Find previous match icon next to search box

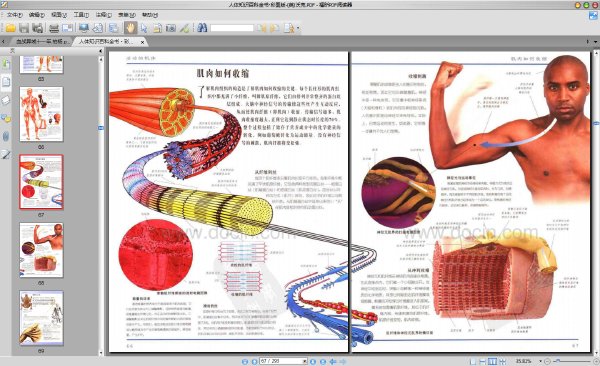click(x=261, y=28)
